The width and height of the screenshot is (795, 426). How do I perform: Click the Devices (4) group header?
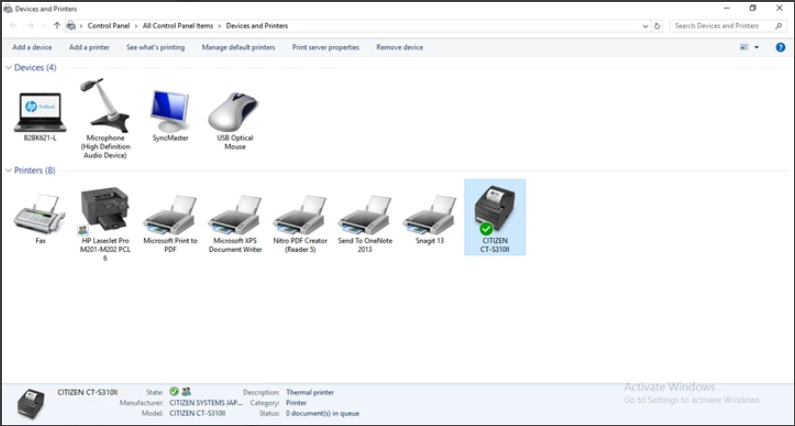(x=35, y=67)
